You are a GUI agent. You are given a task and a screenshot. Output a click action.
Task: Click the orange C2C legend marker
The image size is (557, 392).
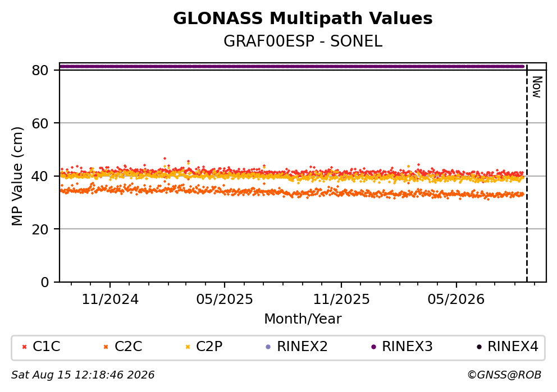[106, 347]
